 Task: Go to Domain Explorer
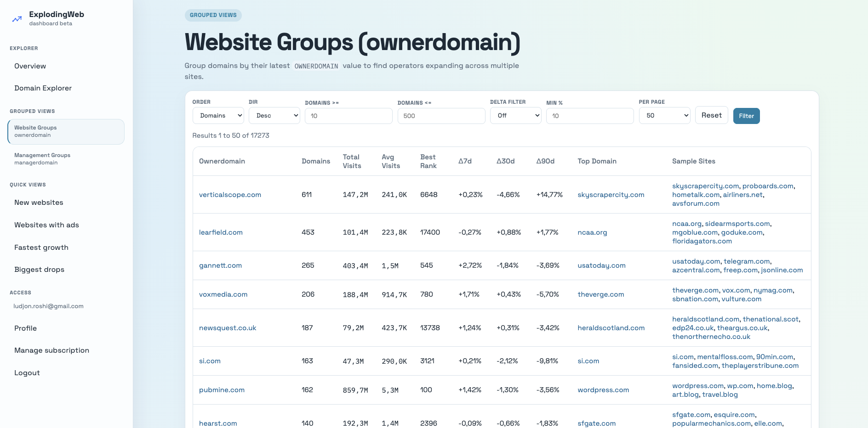43,88
